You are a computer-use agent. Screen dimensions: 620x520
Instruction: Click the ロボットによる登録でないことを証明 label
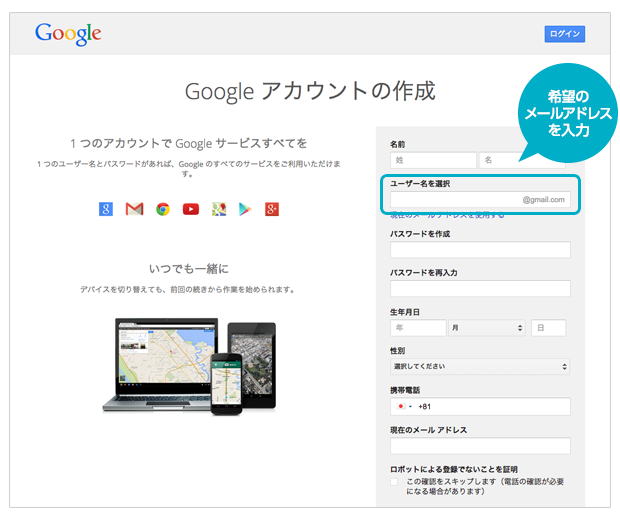pos(454,469)
